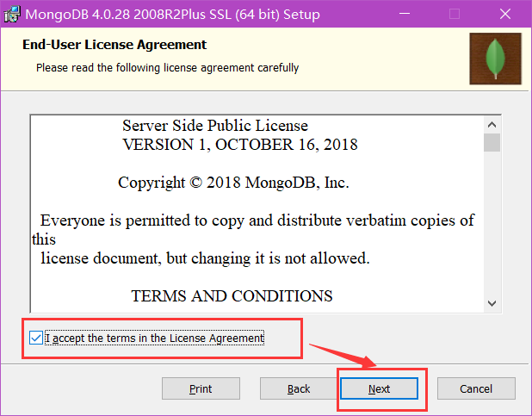Click the 'End-User License Agreement' title

(114, 45)
